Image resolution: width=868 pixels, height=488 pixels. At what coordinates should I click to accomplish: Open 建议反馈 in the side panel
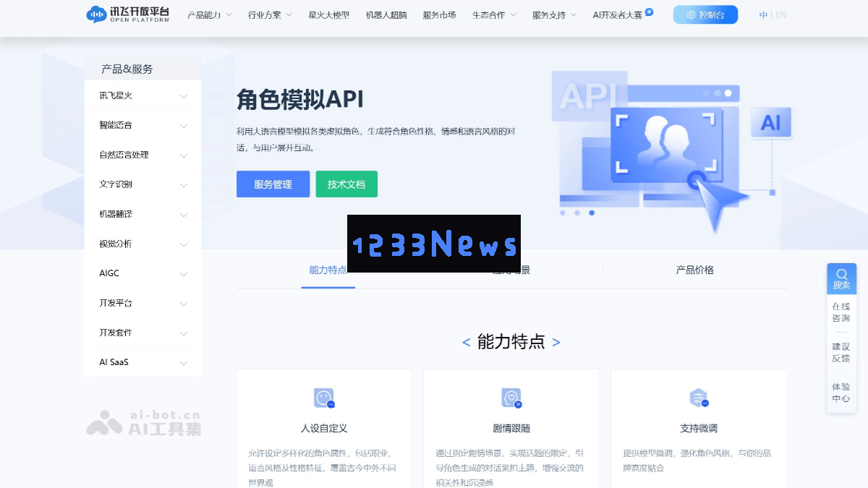pyautogui.click(x=841, y=353)
